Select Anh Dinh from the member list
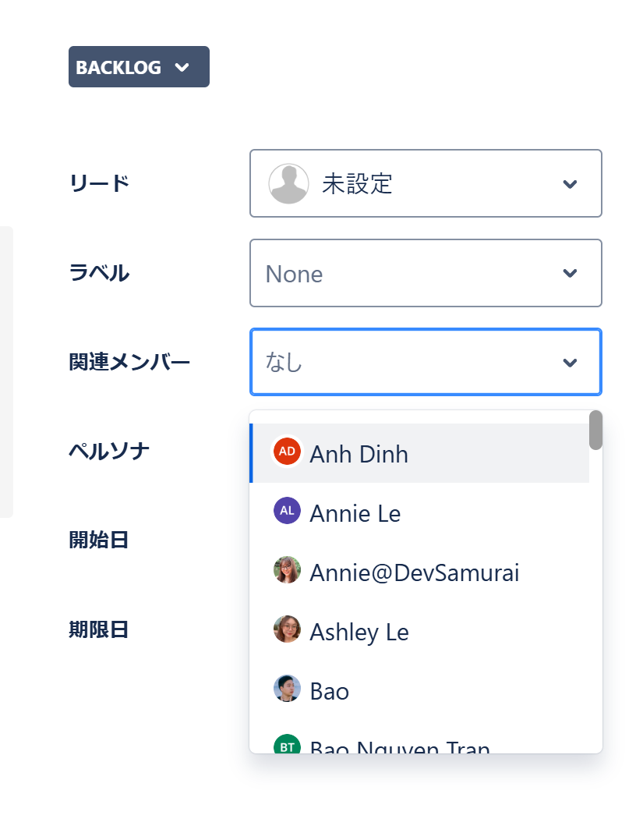 [359, 454]
